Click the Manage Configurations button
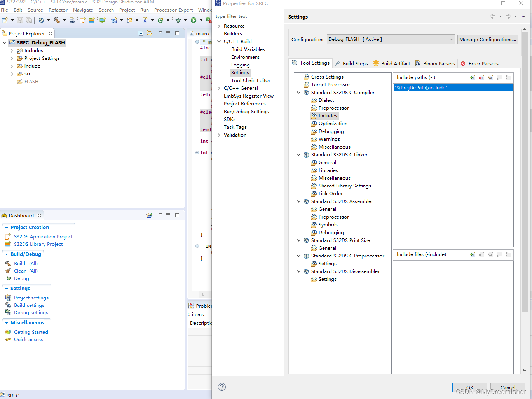 [487, 39]
